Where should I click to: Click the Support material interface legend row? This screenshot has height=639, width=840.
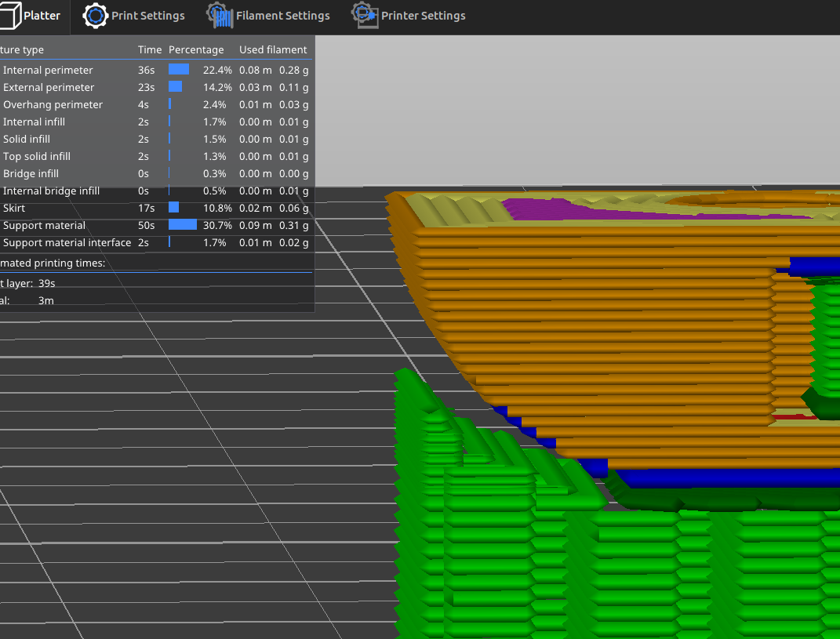click(156, 242)
